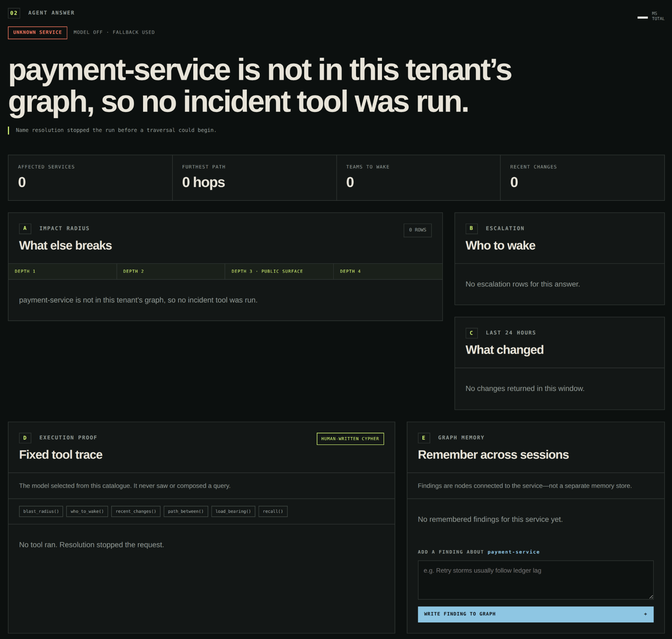
Task: Click the payment-service name in Add a Finding label
Action: point(513,552)
